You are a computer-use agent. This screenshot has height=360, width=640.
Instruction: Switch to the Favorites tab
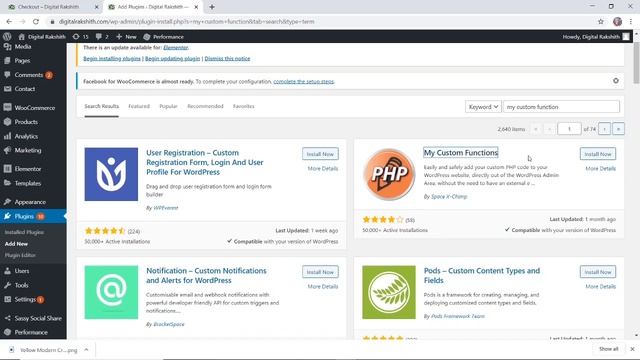click(x=244, y=106)
